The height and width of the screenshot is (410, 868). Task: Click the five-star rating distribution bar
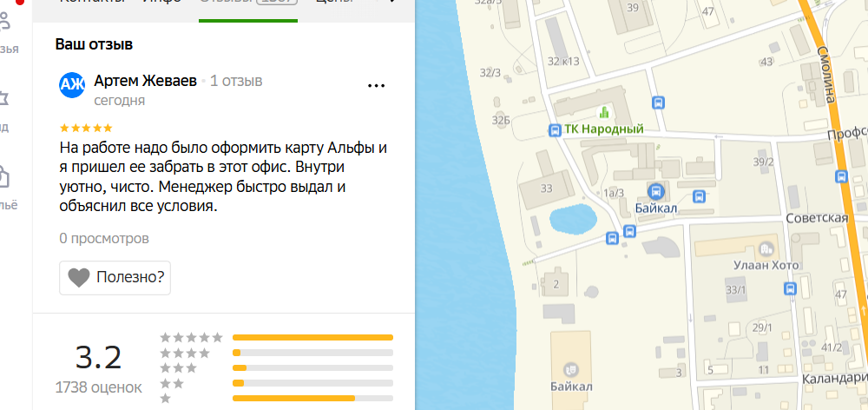312,337
